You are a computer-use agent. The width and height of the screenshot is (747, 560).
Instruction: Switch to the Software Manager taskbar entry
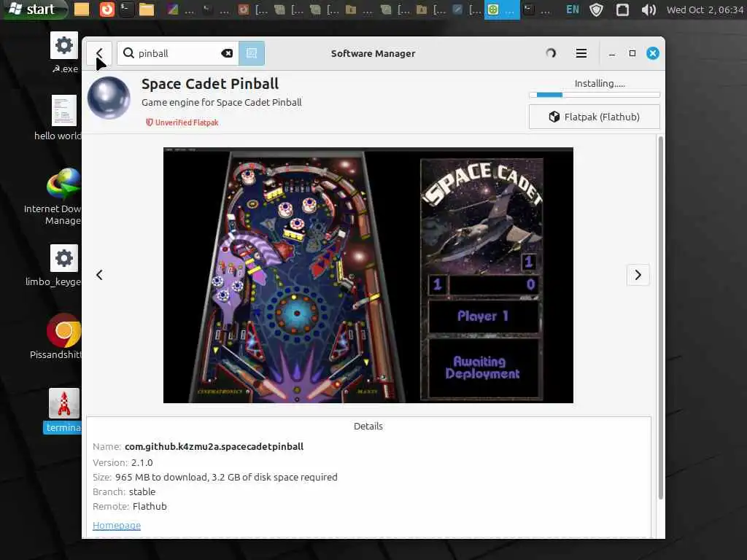(x=502, y=9)
